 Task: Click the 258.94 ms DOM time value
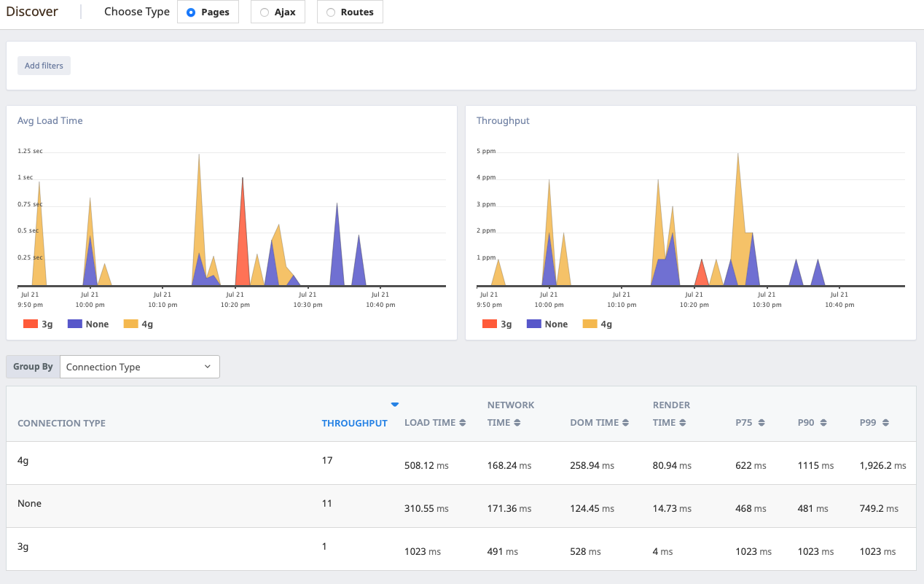592,466
